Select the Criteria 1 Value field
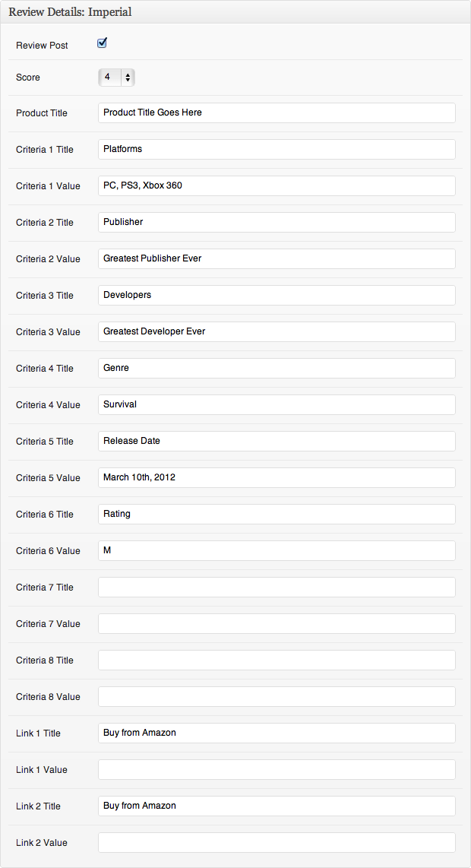Viewport: 471px width, 868px height. click(277, 186)
